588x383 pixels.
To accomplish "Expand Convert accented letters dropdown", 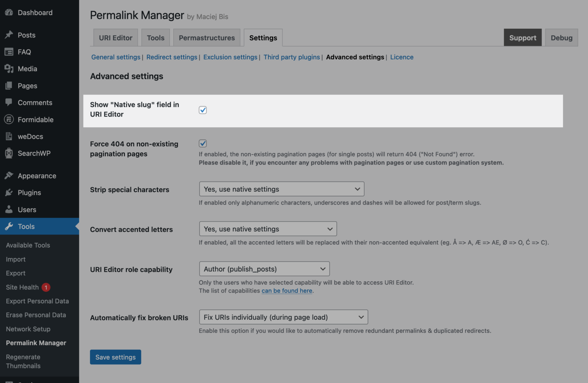I will 268,229.
